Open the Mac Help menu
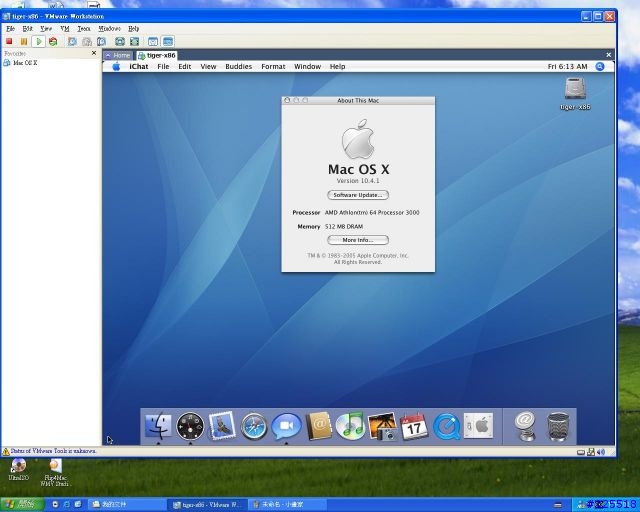This screenshot has height=512, width=640. [x=337, y=67]
